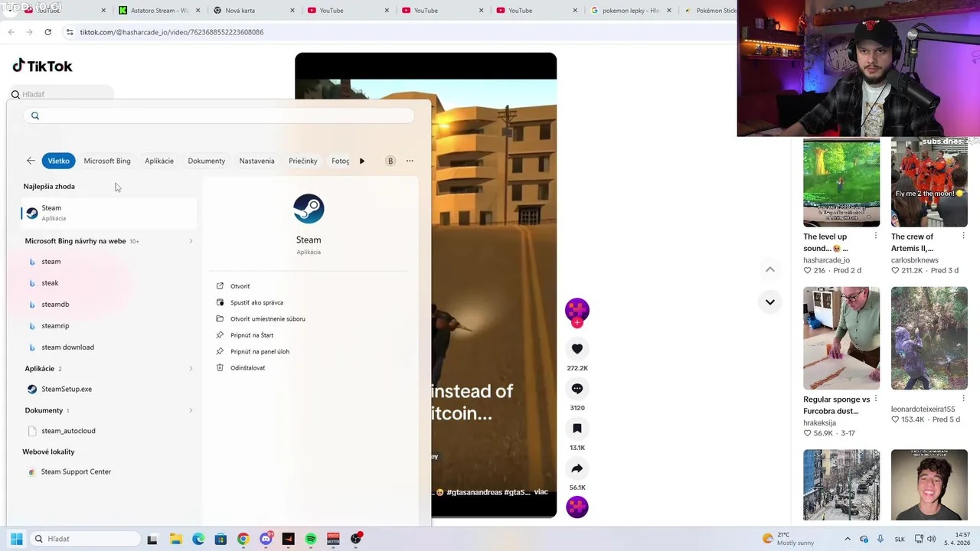Open Windows Start button
Image resolution: width=980 pixels, height=551 pixels.
tap(16, 539)
